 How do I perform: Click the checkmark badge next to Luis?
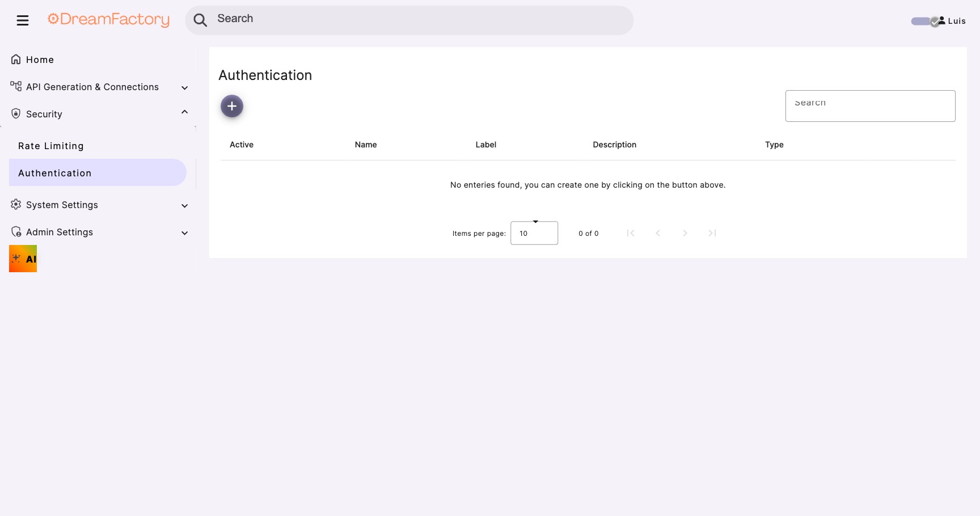(x=934, y=22)
